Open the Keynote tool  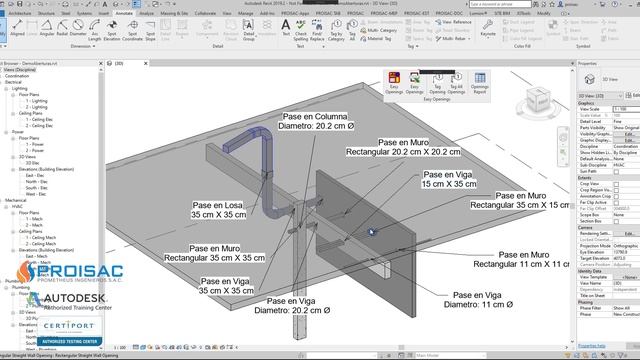point(488,28)
